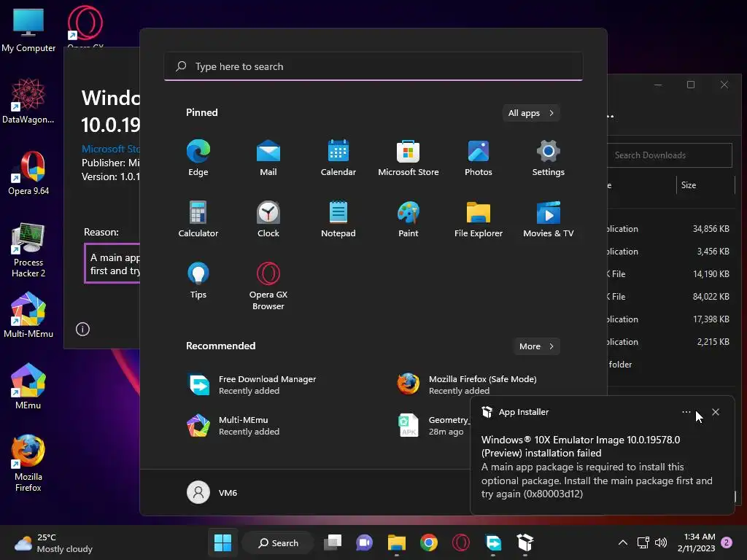This screenshot has width=747, height=560.
Task: Open Edge from pinned apps
Action: pos(198,158)
